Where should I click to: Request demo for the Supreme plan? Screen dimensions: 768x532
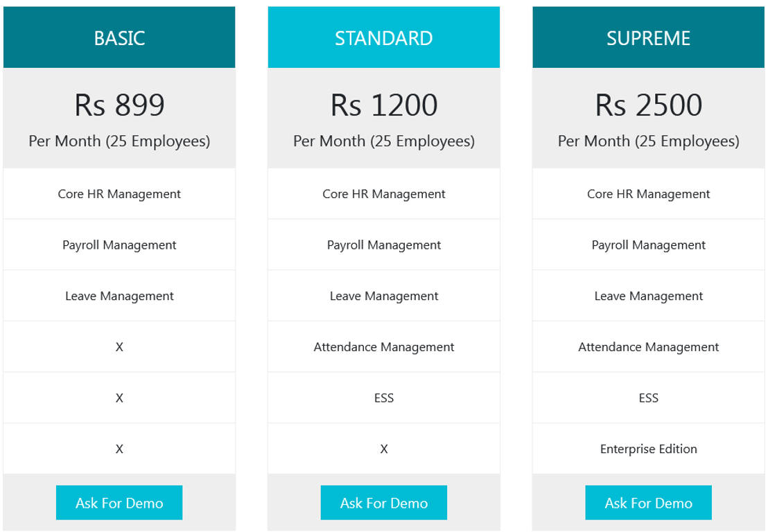click(x=648, y=503)
